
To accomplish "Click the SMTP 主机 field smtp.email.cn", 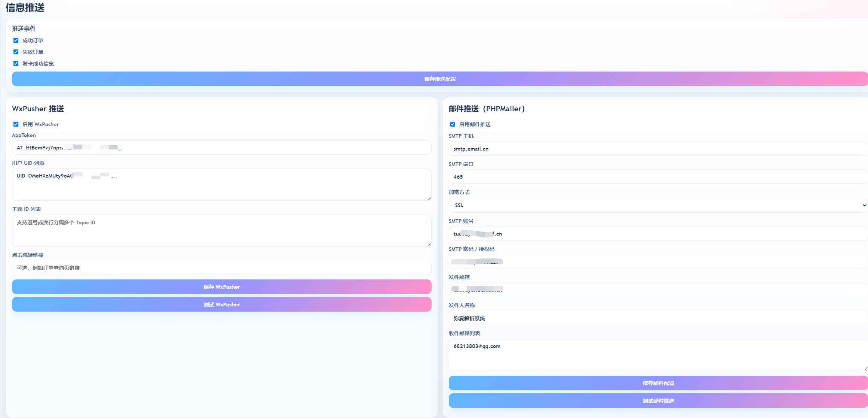I will (x=658, y=149).
